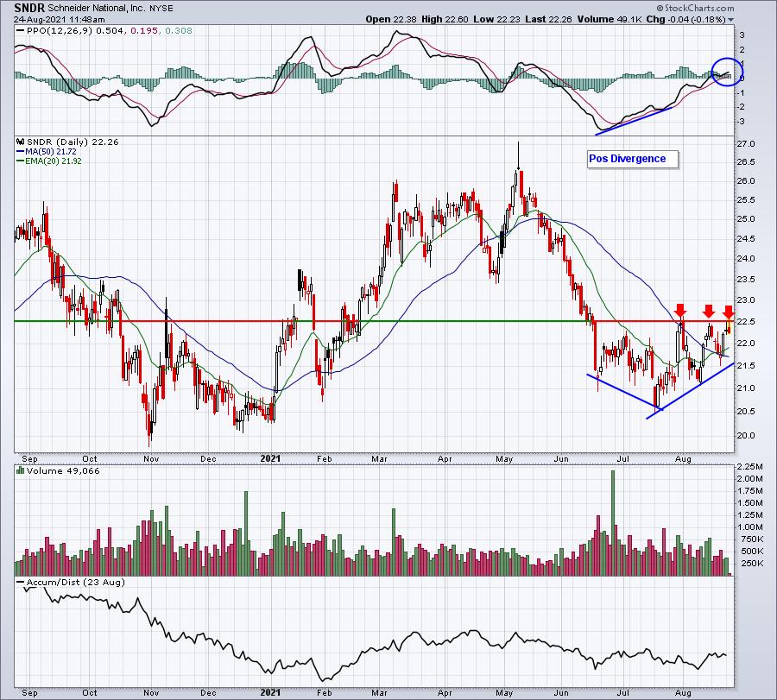Click the blue circle on the PPO indicator
The height and width of the screenshot is (700, 777).
point(727,72)
